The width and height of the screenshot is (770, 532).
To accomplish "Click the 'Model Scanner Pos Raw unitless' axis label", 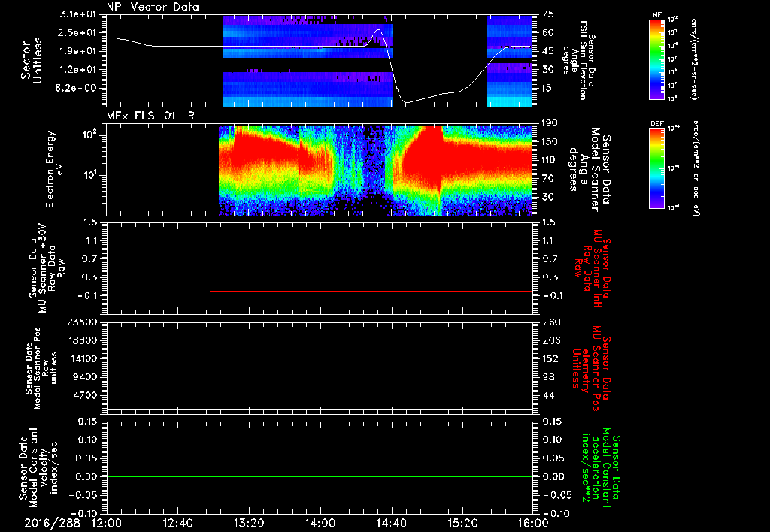I will [x=41, y=368].
